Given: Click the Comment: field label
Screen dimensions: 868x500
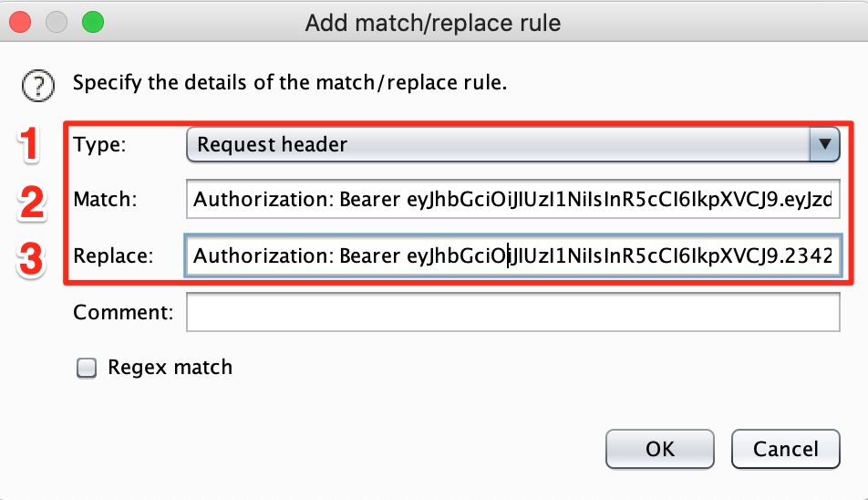Looking at the screenshot, I should 123,312.
